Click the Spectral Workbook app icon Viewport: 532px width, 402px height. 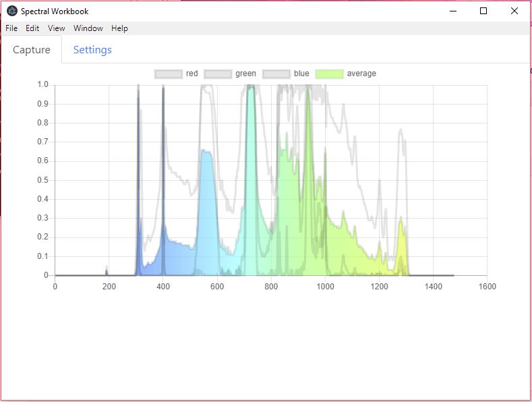[x=12, y=11]
